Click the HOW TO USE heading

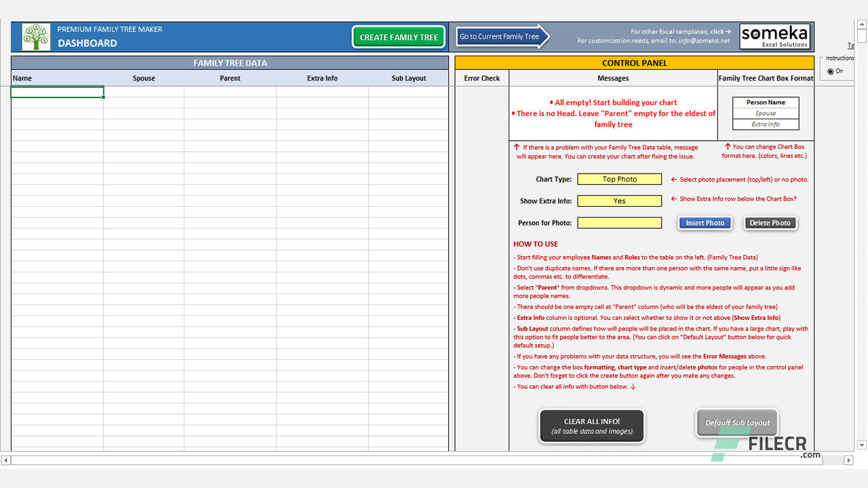coord(536,244)
